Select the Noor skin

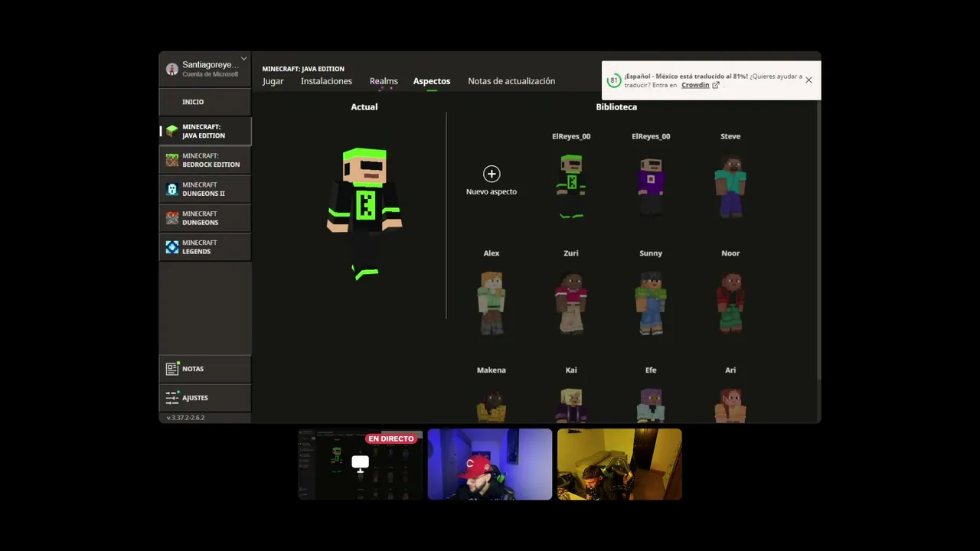(x=730, y=303)
